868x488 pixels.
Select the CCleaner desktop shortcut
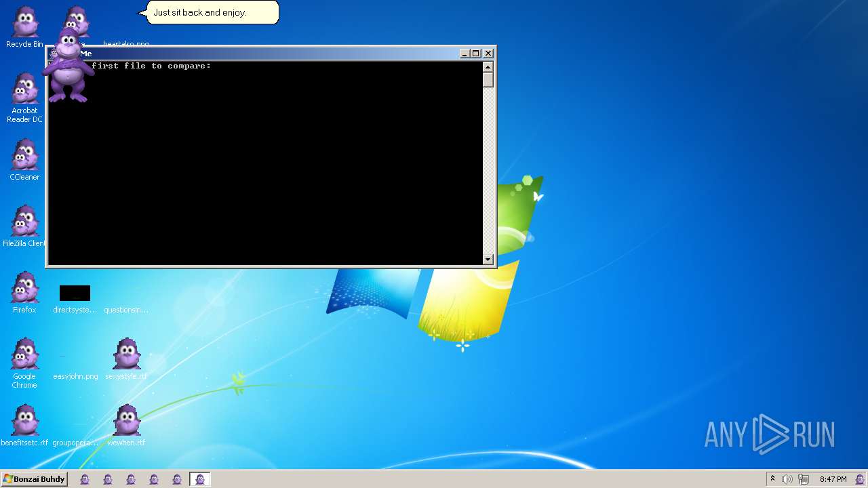click(x=24, y=160)
